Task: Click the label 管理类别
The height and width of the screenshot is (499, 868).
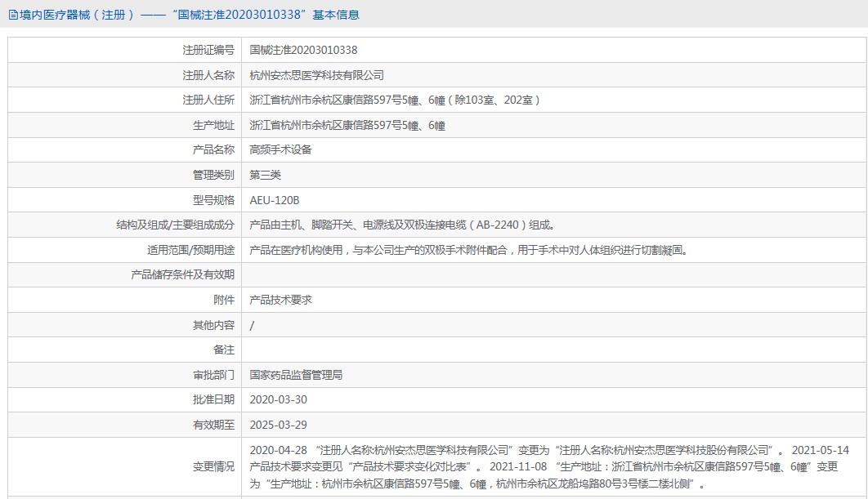Action: pyautogui.click(x=213, y=176)
